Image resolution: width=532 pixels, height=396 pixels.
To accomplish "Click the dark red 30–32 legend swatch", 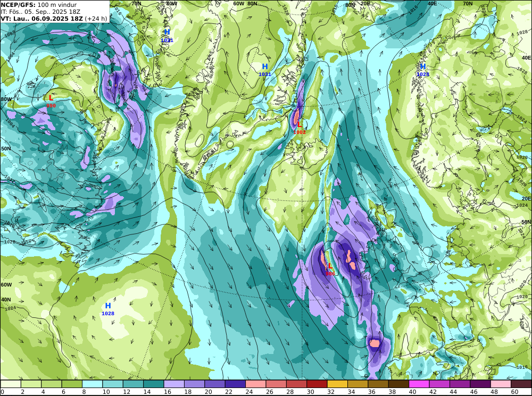I will click(317, 384).
